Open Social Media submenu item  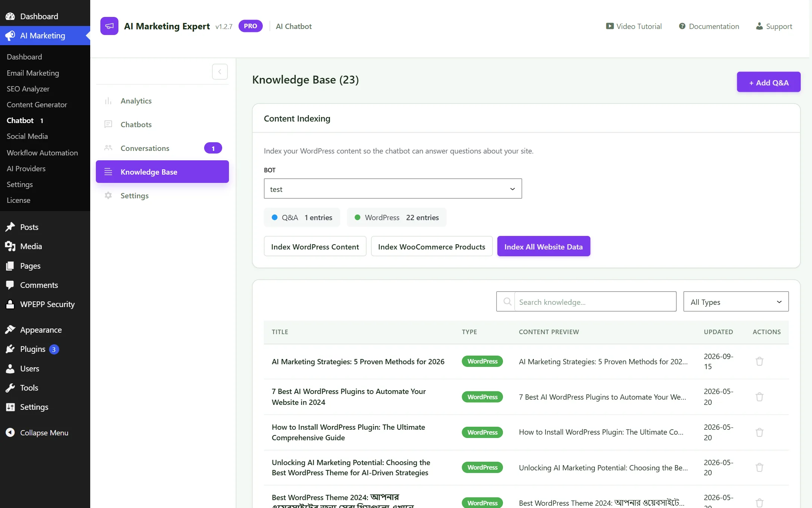27,136
